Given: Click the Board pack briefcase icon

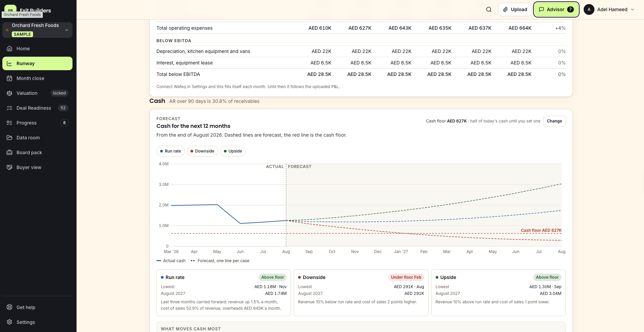Looking at the screenshot, I should tap(9, 153).
